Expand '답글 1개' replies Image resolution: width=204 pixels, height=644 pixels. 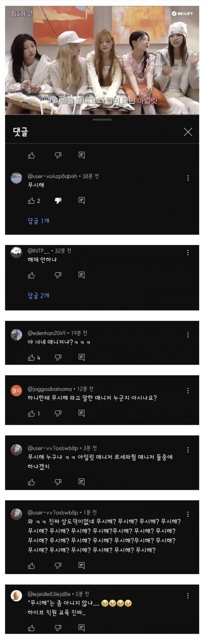click(x=39, y=221)
